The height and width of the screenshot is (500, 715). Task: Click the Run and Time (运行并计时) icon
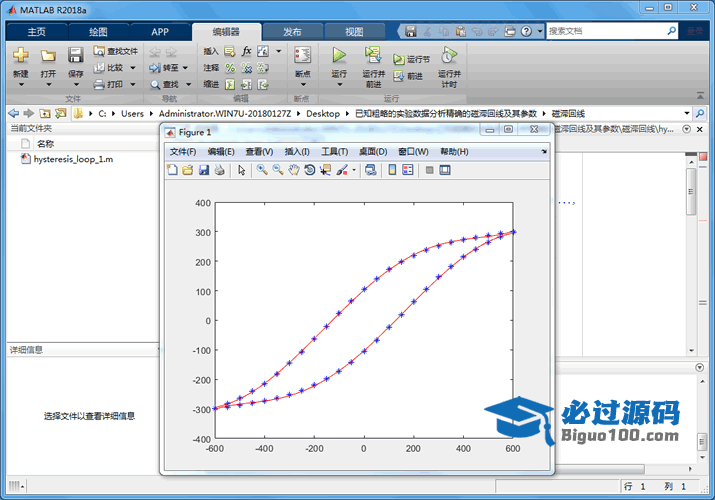coord(449,56)
